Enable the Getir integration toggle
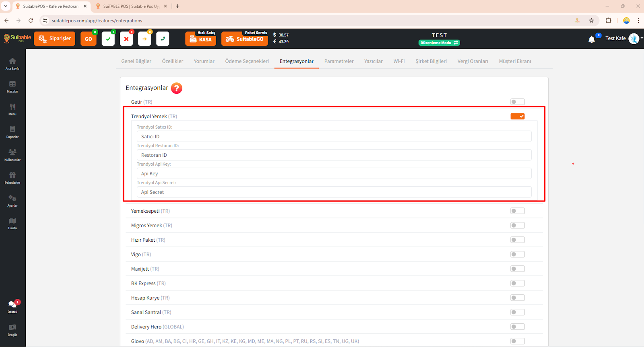644x347 pixels. point(518,102)
